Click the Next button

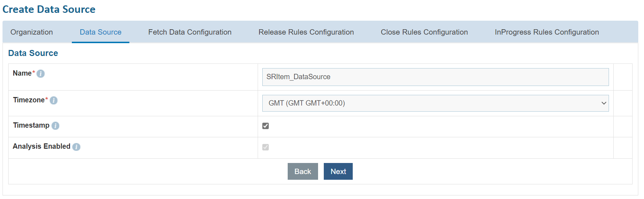click(338, 172)
